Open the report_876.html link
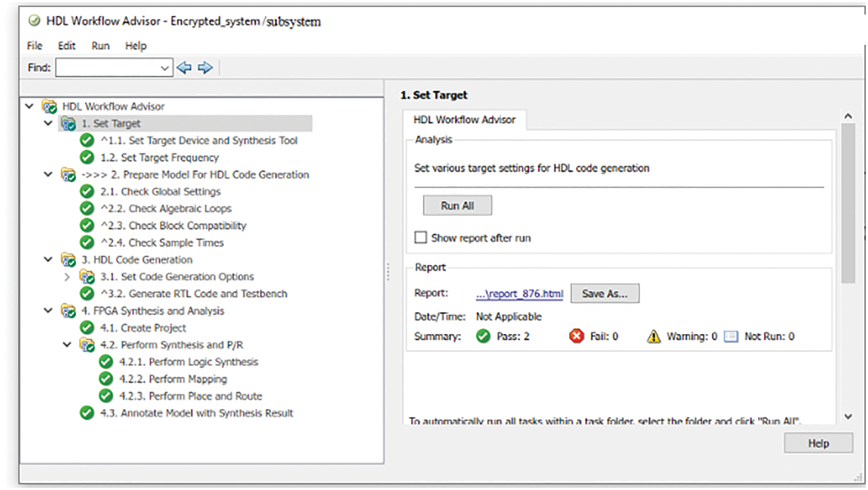This screenshot has width=868, height=490. point(520,294)
